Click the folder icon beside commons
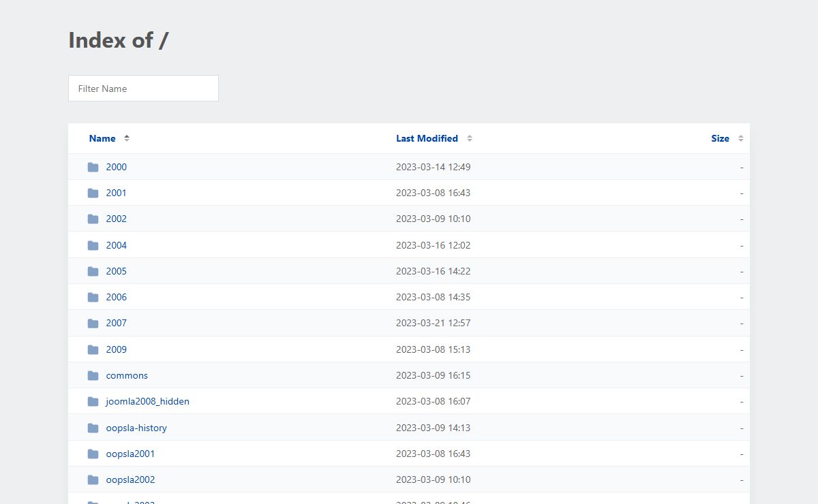This screenshot has height=504, width=818. pos(93,375)
